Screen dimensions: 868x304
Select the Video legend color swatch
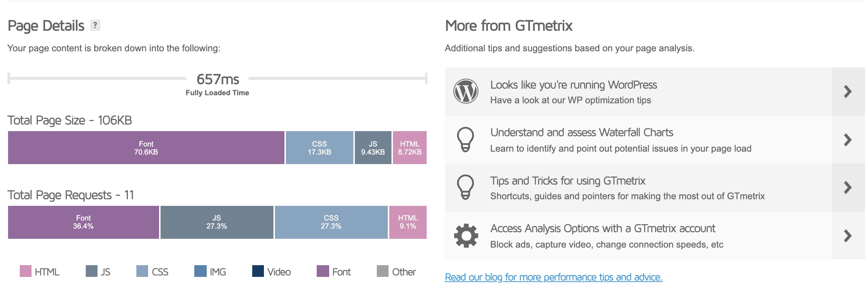(258, 271)
